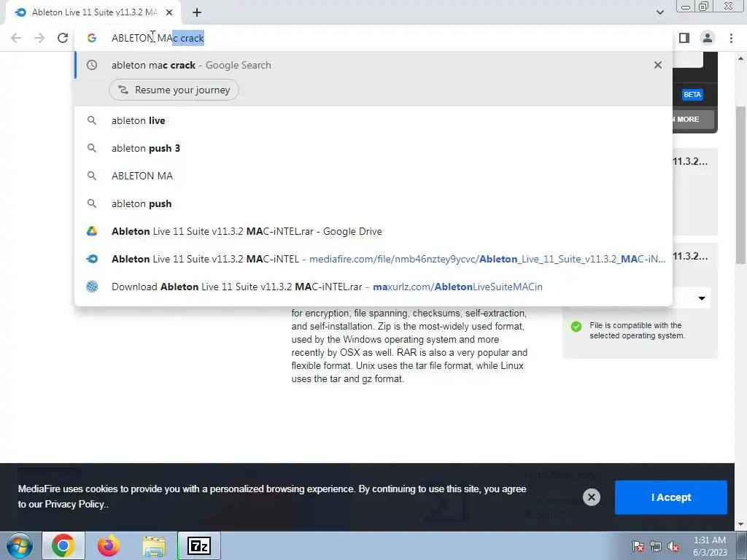Click the scrollbar up arrow
This screenshot has width=747, height=560.
[741, 58]
